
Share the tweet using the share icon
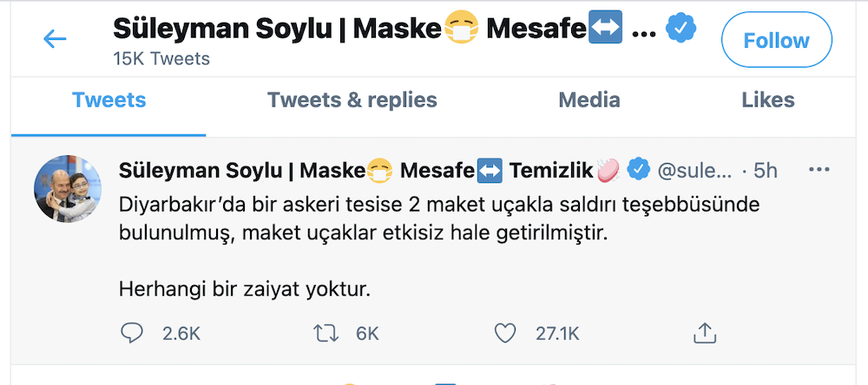click(x=705, y=331)
